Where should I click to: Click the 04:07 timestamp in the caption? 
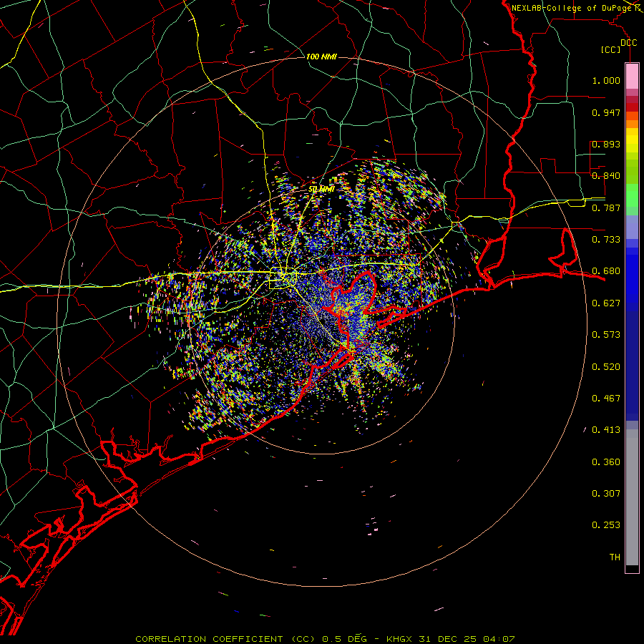tap(499, 639)
